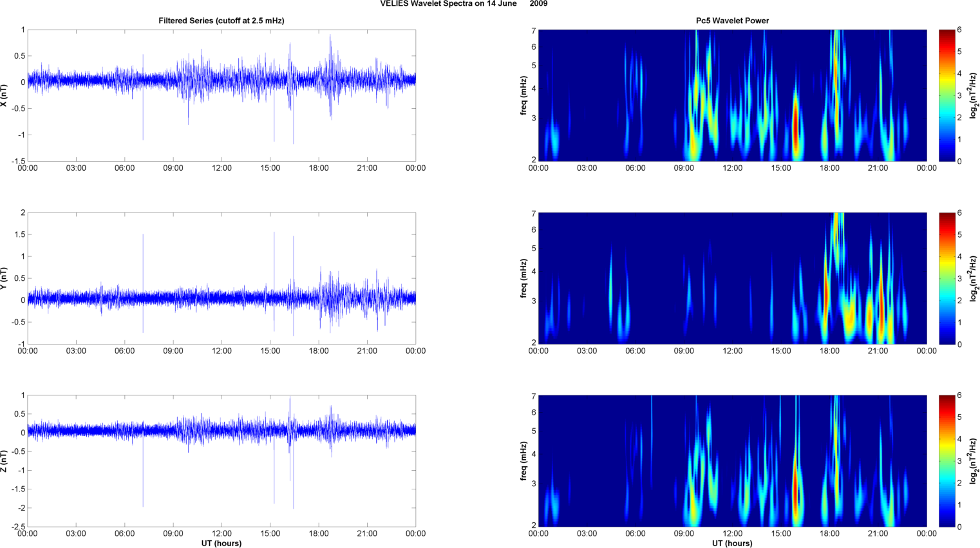980x548 pixels.
Task: Click the colorbar beside the bottom spectrogram
Action: pyautogui.click(x=947, y=461)
